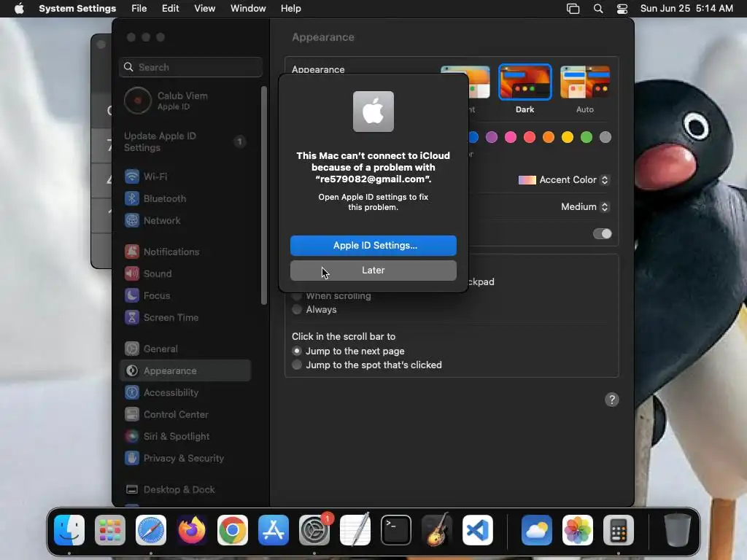This screenshot has height=560, width=747.
Task: Open General settings in sidebar
Action: pyautogui.click(x=185, y=349)
